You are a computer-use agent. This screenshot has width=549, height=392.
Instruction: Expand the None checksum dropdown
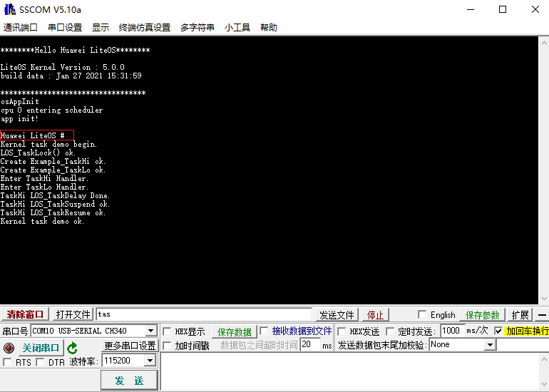coord(491,346)
